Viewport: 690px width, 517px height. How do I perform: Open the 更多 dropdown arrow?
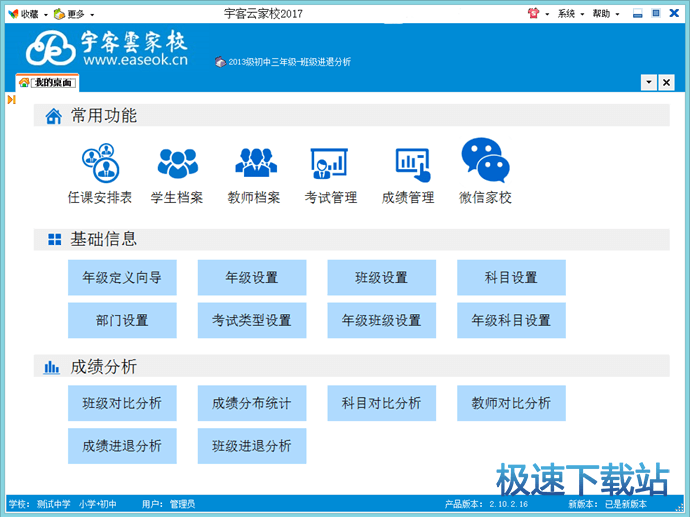[x=92, y=15]
